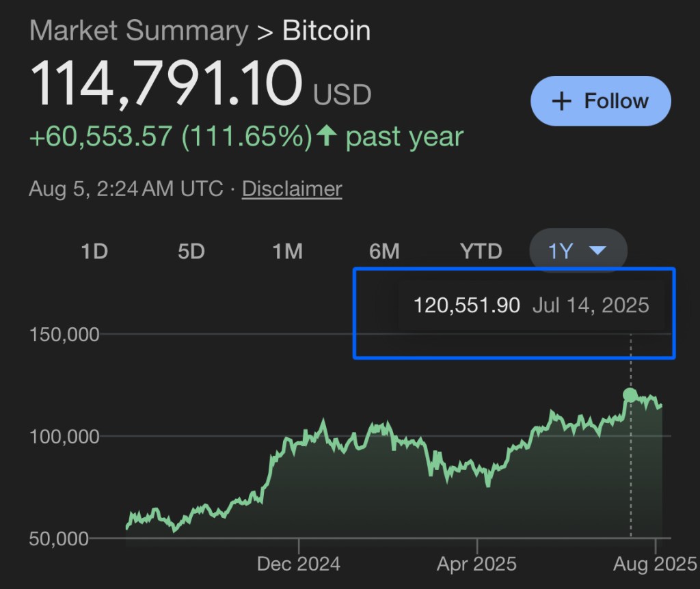The width and height of the screenshot is (700, 589).
Task: Open the Disclaimer link
Action: click(292, 189)
